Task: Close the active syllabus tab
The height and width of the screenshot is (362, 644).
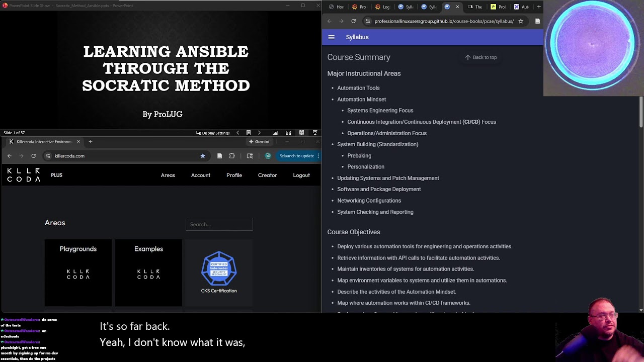Action: (x=457, y=7)
